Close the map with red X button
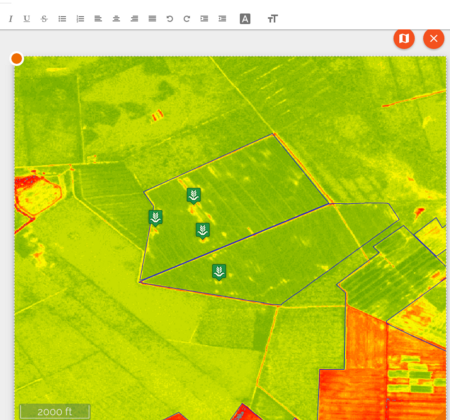450x420 pixels. click(x=434, y=38)
